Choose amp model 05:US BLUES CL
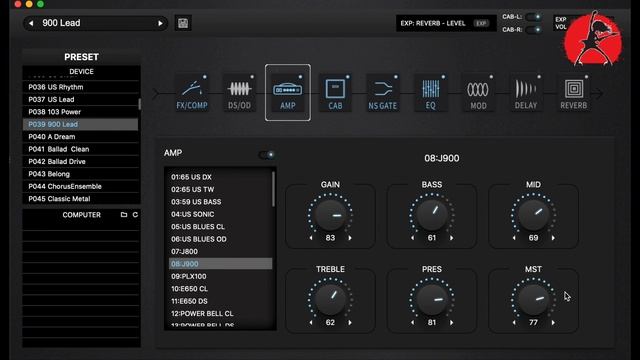The width and height of the screenshot is (640, 360). [220, 227]
